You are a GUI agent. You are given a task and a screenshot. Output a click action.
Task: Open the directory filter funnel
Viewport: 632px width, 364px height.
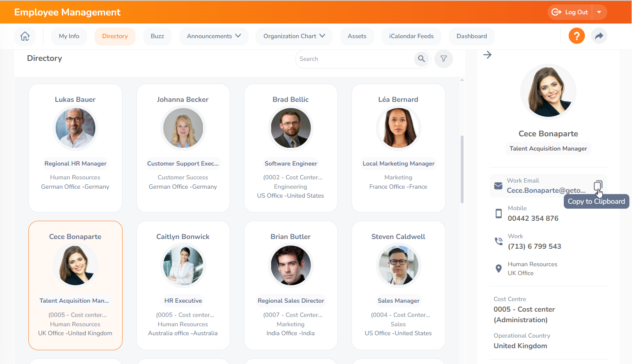(x=444, y=59)
